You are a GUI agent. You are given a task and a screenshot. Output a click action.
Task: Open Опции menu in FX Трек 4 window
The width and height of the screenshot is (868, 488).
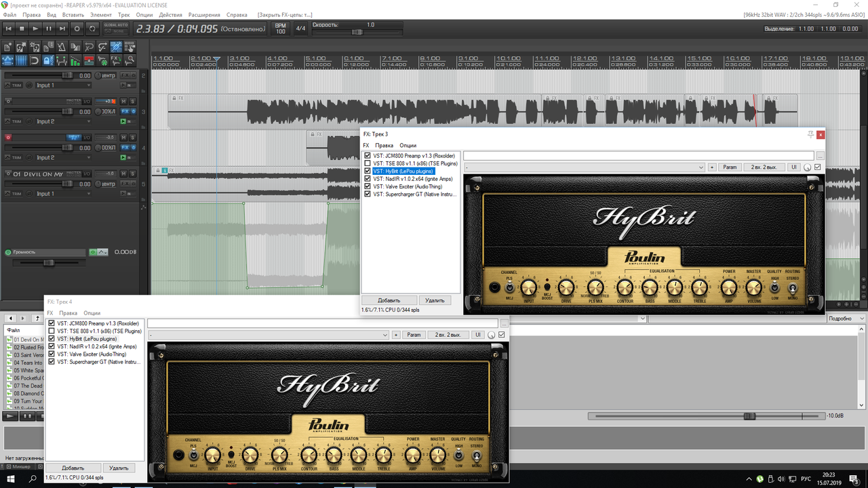coord(92,313)
